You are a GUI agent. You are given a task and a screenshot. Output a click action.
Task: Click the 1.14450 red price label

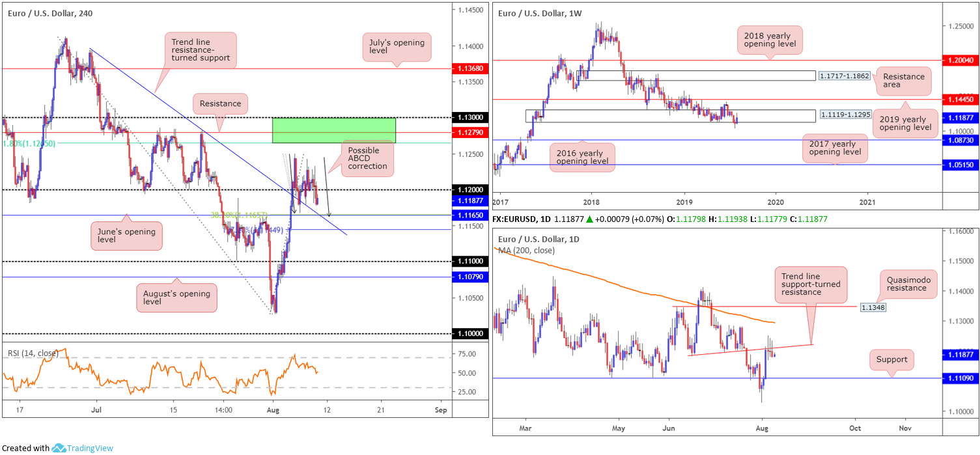[x=961, y=100]
